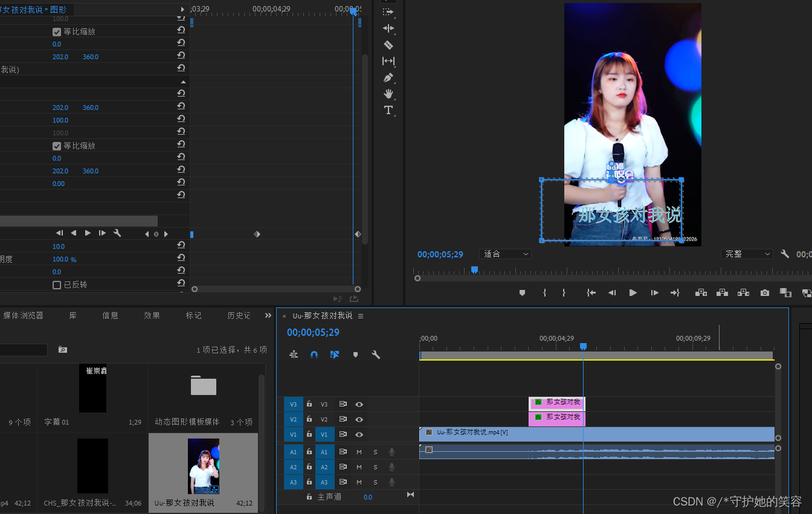Select the Slip tool

pyautogui.click(x=388, y=61)
